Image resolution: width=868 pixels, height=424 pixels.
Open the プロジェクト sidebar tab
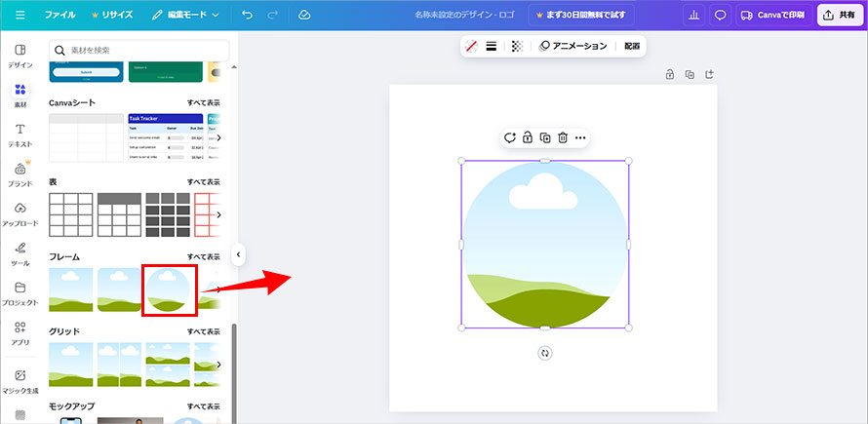coord(20,293)
